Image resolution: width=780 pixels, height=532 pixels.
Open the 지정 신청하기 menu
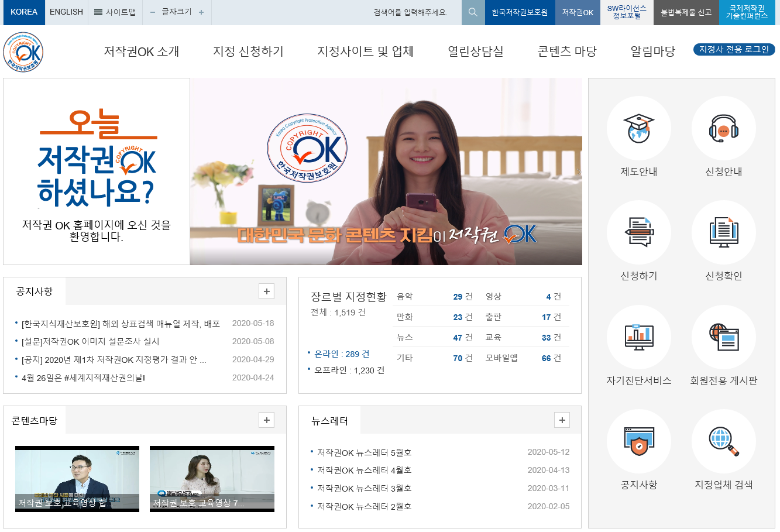pos(248,52)
